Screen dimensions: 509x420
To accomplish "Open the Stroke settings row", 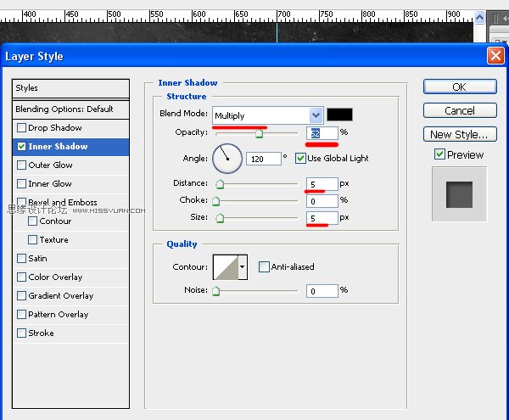I will click(70, 333).
